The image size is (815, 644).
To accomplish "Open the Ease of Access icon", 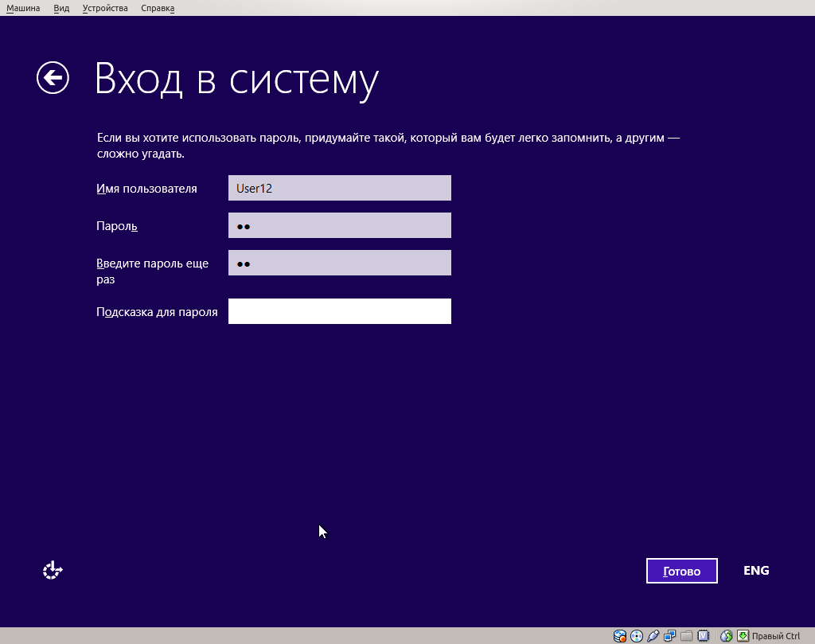I will click(x=52, y=570).
